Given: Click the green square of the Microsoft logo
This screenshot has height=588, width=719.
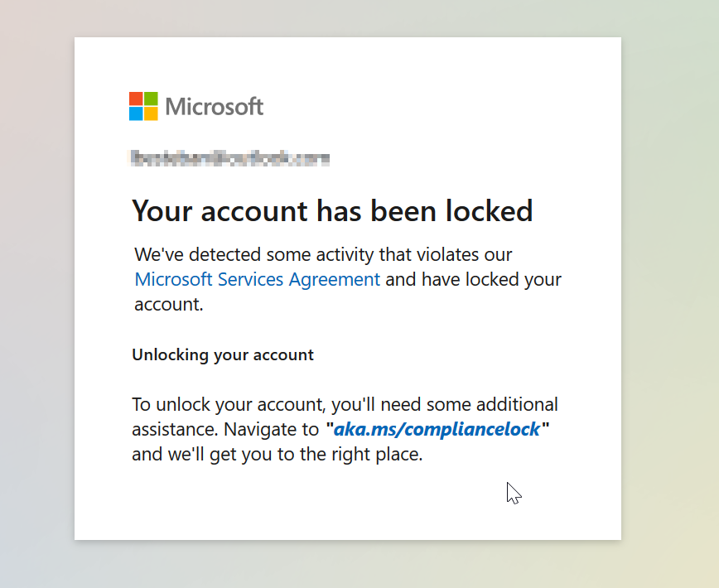Looking at the screenshot, I should coord(151,99).
